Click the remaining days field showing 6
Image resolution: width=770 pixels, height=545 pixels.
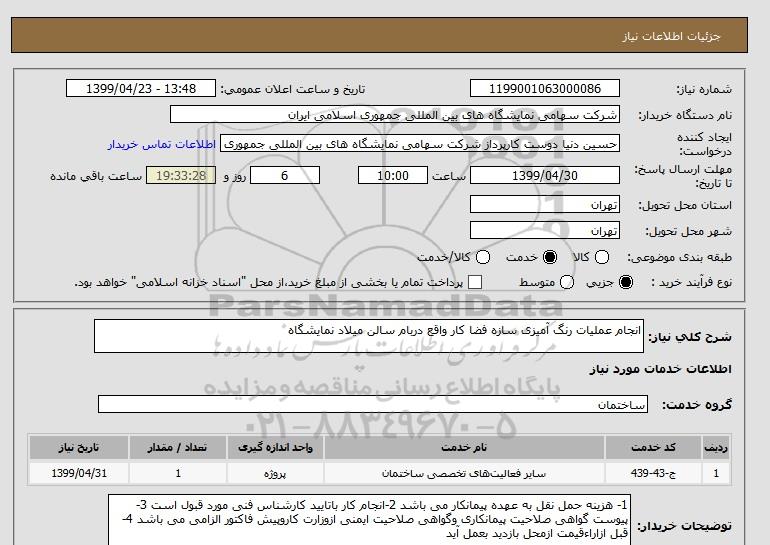tap(285, 175)
